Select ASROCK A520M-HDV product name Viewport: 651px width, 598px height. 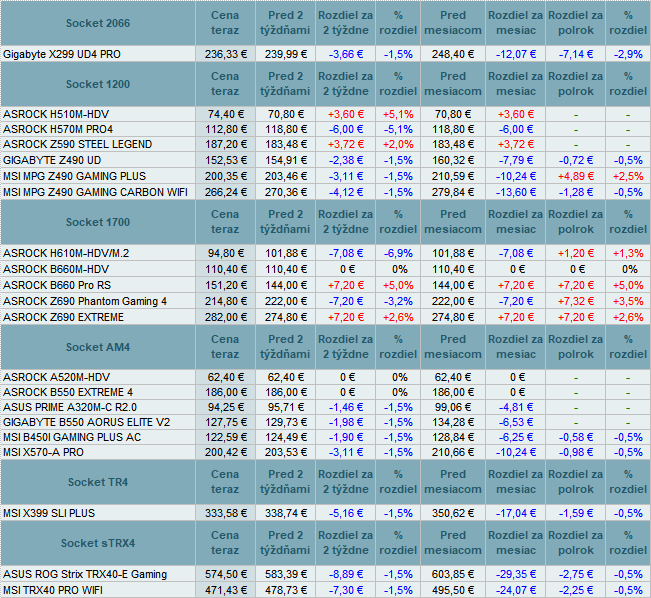click(x=56, y=377)
